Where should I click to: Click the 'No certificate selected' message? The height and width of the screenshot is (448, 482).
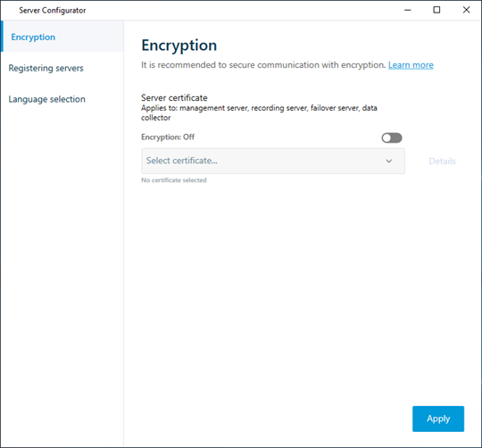(174, 180)
